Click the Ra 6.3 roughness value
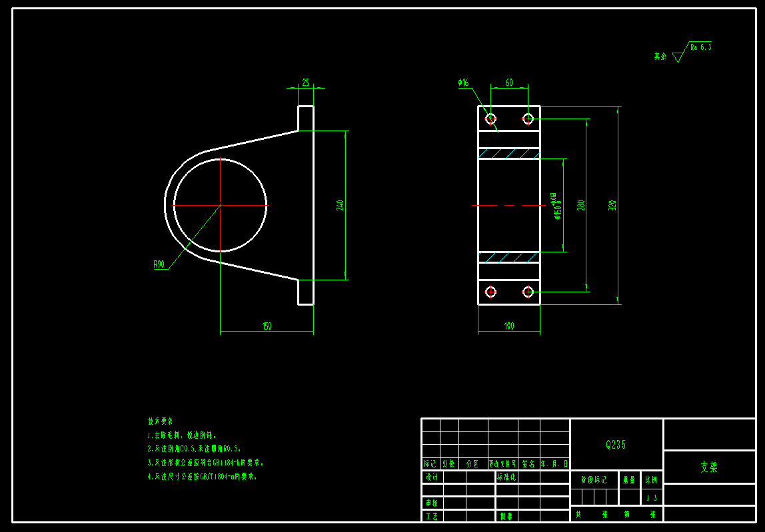The width and height of the screenshot is (765, 532). [700, 47]
